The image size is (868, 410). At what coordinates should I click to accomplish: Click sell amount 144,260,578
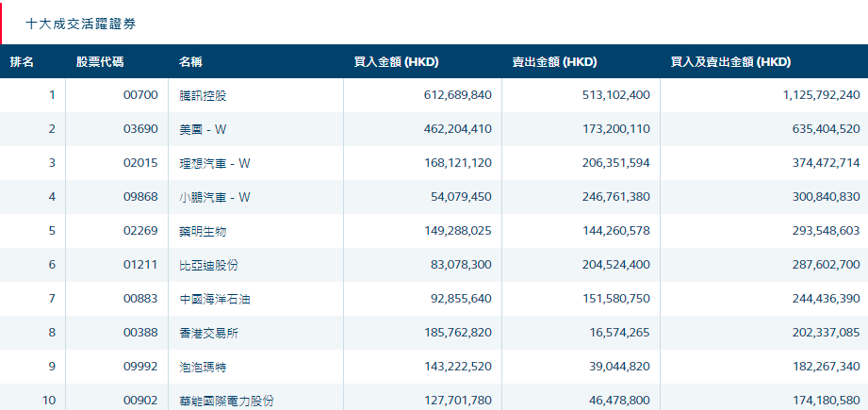pyautogui.click(x=616, y=231)
